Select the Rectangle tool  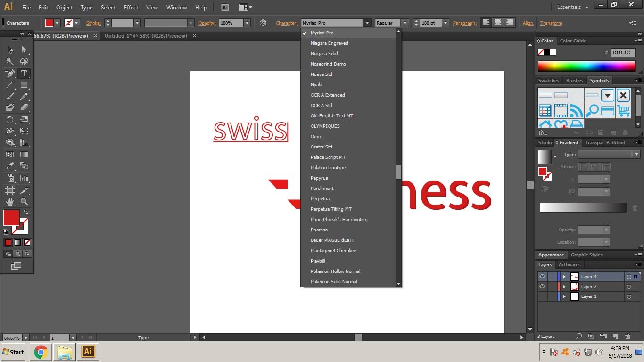[x=24, y=85]
